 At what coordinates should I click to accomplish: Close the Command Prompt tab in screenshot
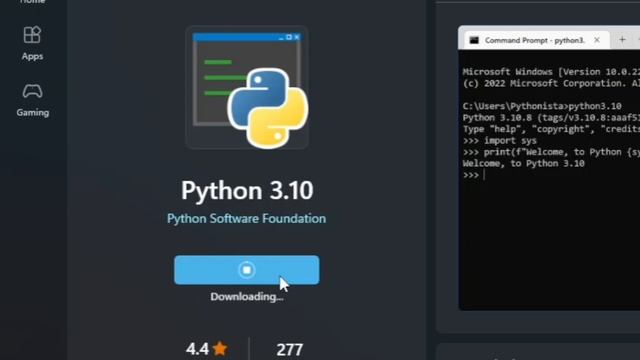click(x=597, y=40)
